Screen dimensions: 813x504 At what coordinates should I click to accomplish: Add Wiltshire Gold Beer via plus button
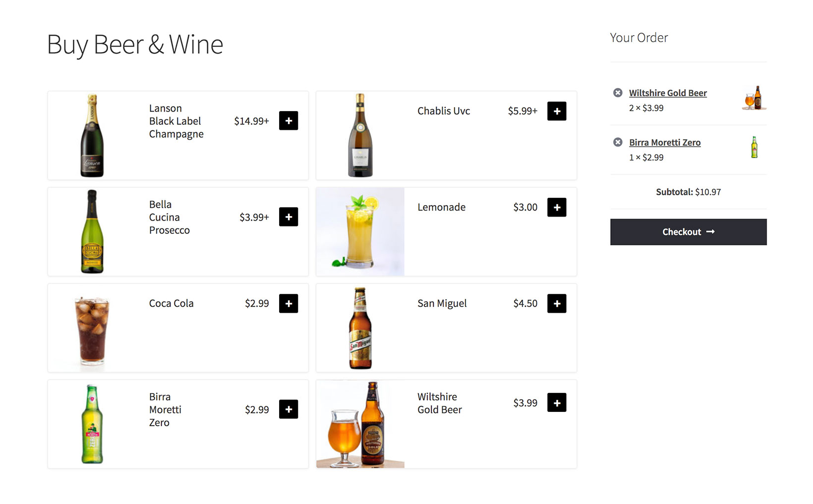click(557, 402)
